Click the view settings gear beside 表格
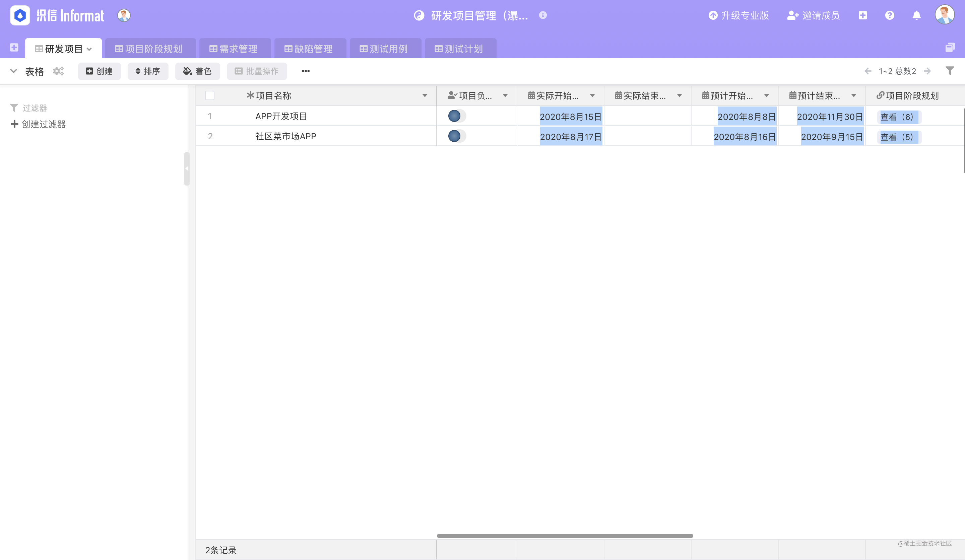 [x=58, y=71]
